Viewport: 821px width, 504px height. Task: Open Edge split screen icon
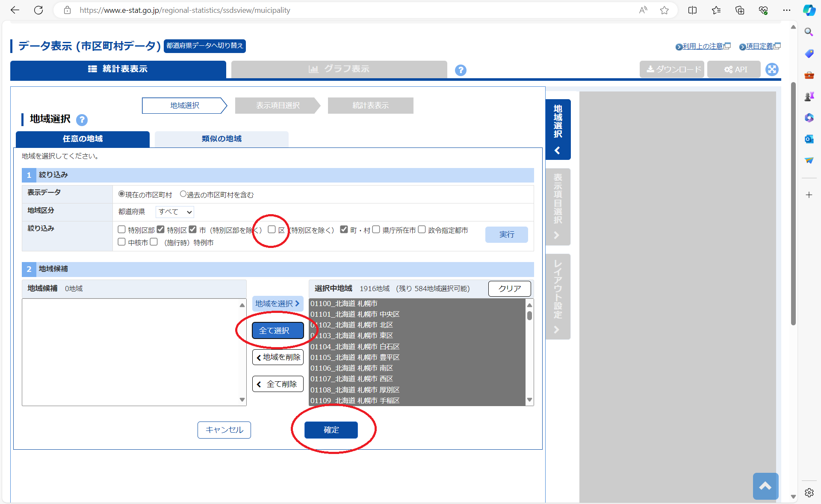(x=692, y=10)
